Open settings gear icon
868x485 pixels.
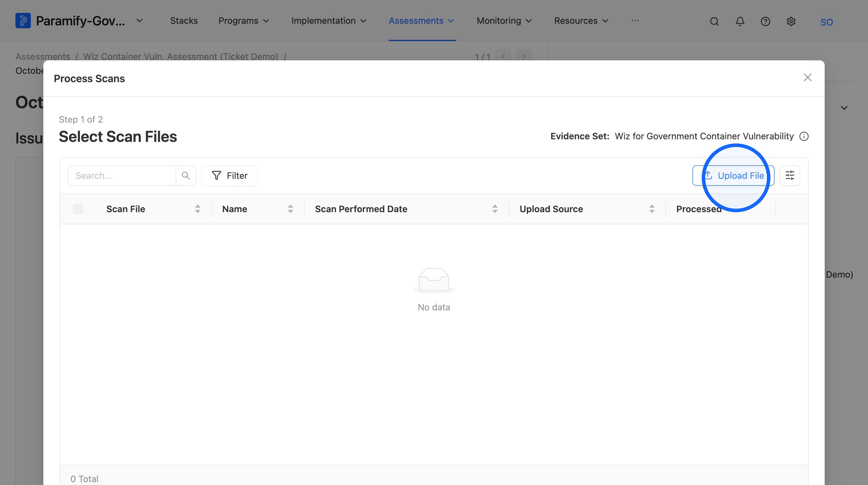click(x=791, y=22)
